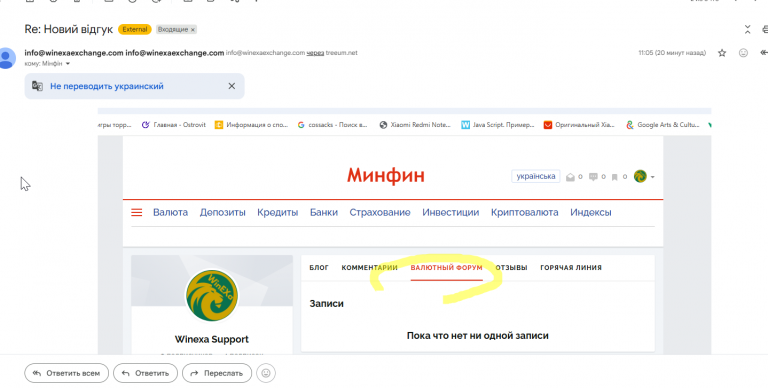The height and width of the screenshot is (388, 768).
Task: Click the Депозиты navigation item
Action: (222, 213)
